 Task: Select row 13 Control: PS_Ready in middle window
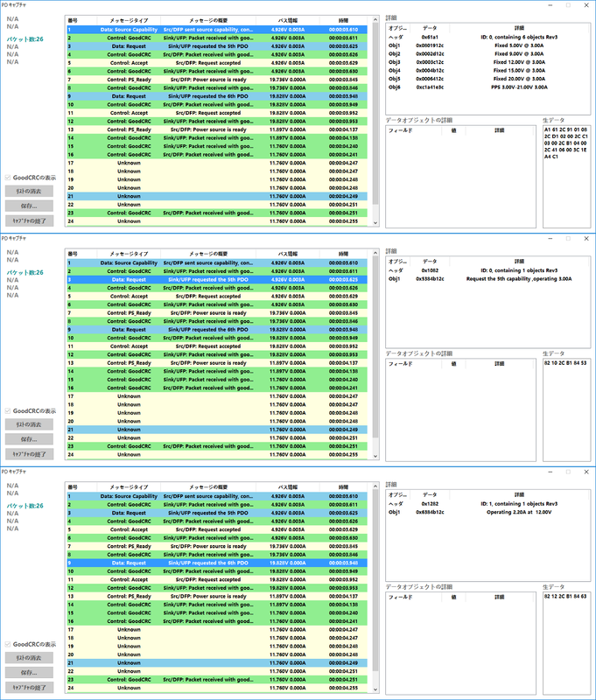(x=217, y=363)
